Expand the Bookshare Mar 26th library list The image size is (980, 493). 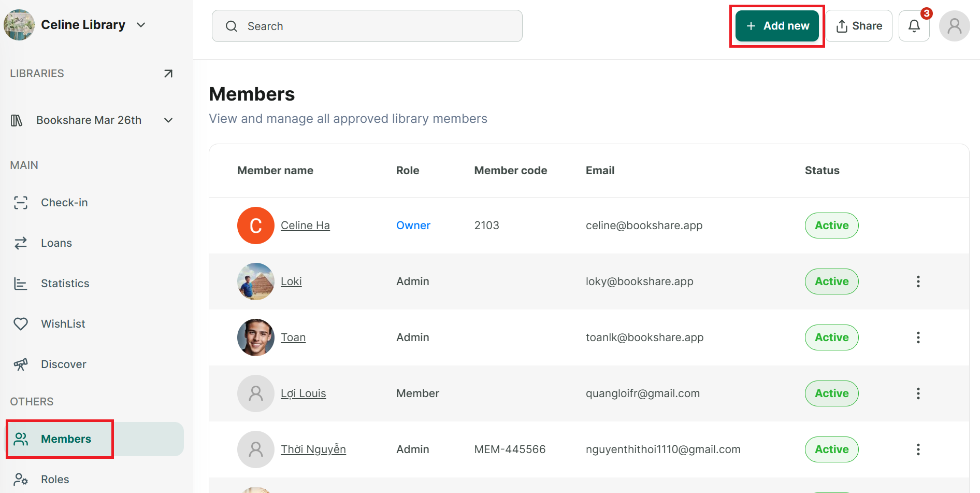(x=168, y=120)
